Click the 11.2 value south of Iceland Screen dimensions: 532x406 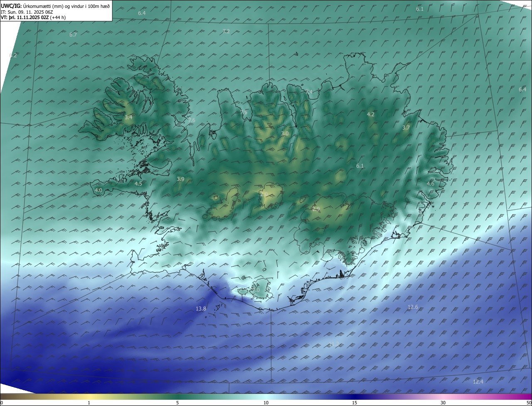click(x=334, y=344)
